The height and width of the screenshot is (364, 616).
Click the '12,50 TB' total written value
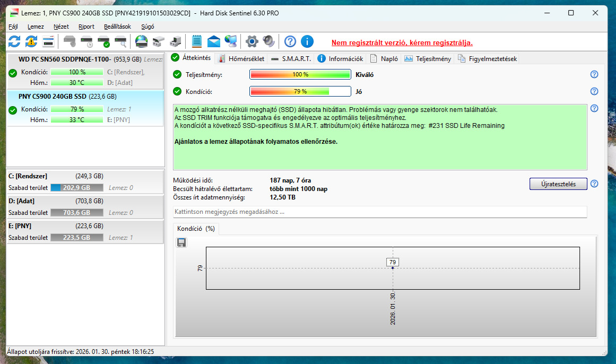point(282,197)
